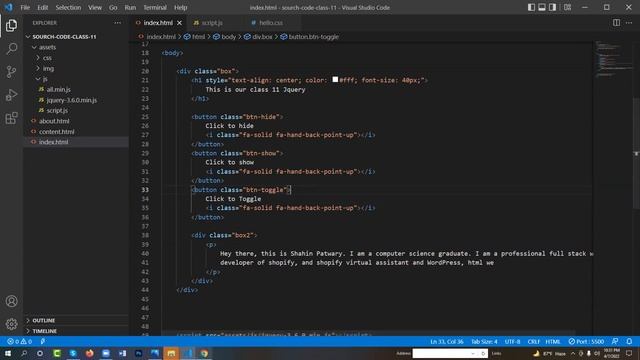Open content.html in the explorer
The height and width of the screenshot is (360, 640).
click(57, 132)
